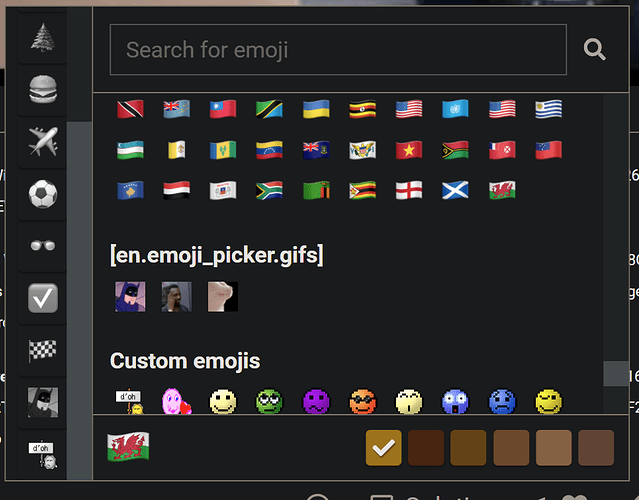
Task: Insert the man tapping temple GIF
Action: point(176,297)
